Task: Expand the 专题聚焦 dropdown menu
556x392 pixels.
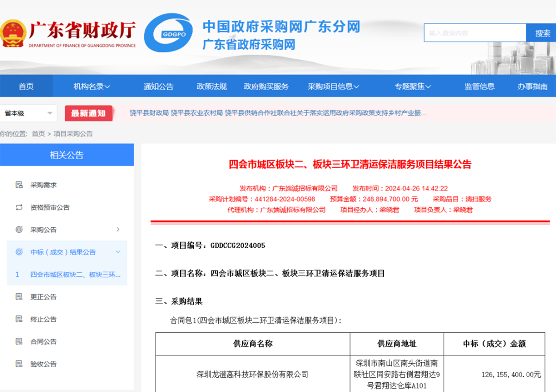Action: pyautogui.click(x=428, y=87)
